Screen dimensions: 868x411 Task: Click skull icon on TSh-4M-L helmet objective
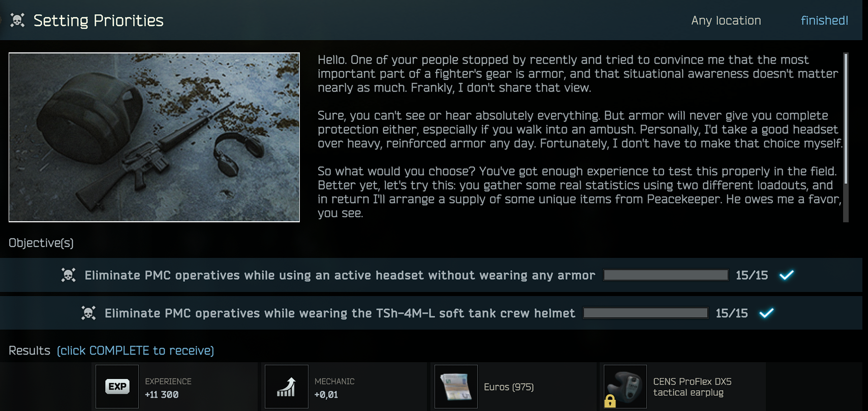pos(88,313)
